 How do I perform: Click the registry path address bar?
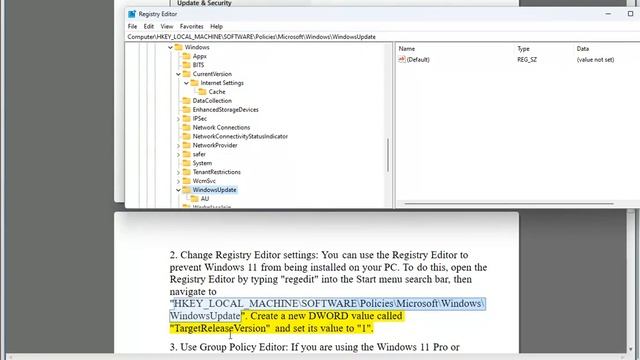[383, 37]
